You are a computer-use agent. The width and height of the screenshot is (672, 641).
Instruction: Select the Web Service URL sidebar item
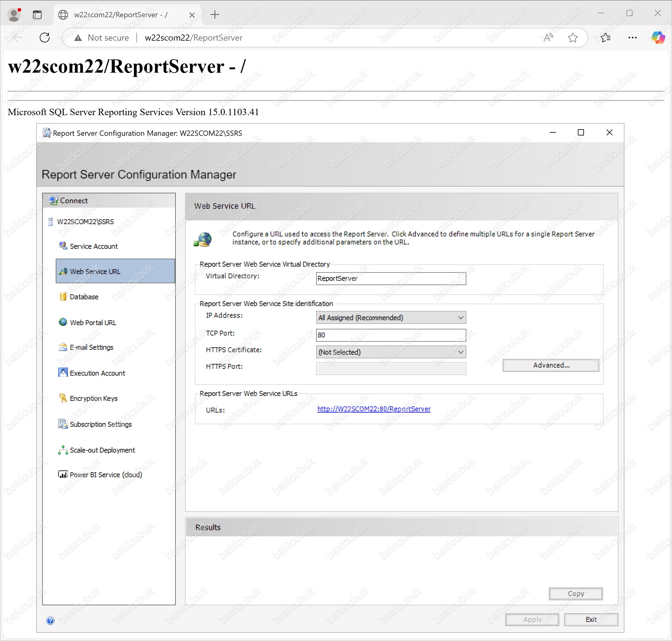115,271
